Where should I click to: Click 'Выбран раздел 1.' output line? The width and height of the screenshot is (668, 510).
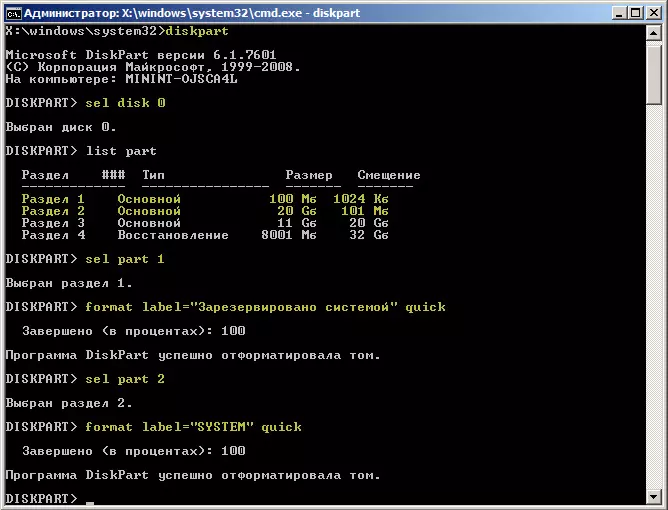click(x=69, y=283)
